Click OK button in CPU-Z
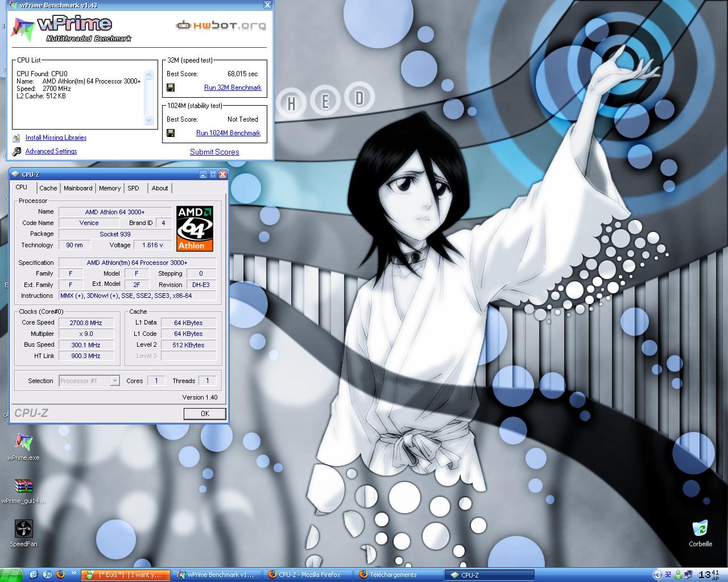The width and height of the screenshot is (728, 582). [205, 414]
